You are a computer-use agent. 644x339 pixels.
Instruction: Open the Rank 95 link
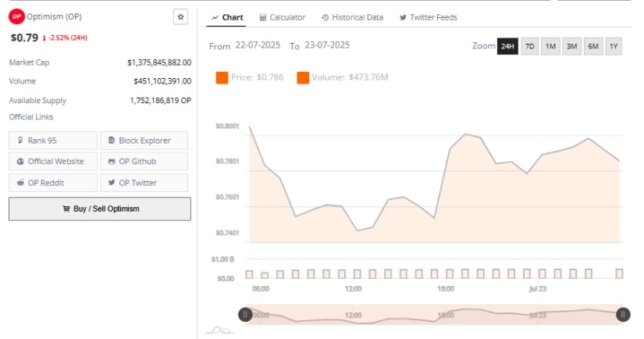coord(53,141)
